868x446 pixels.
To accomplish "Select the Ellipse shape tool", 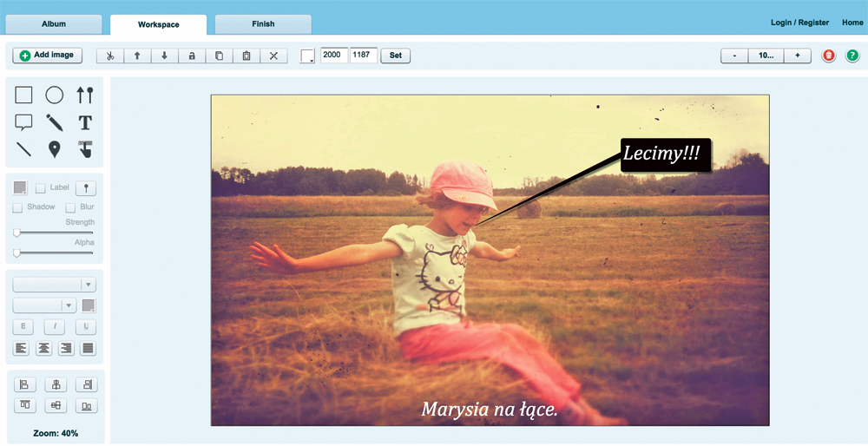I will coord(54,95).
